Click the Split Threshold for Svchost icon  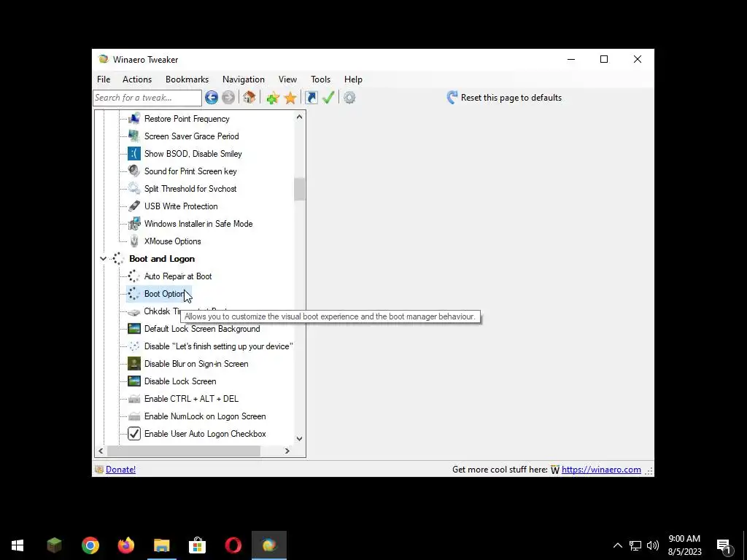pos(134,189)
